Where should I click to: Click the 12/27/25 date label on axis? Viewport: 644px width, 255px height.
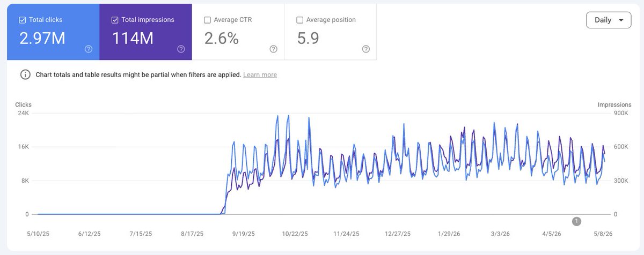(x=398, y=234)
